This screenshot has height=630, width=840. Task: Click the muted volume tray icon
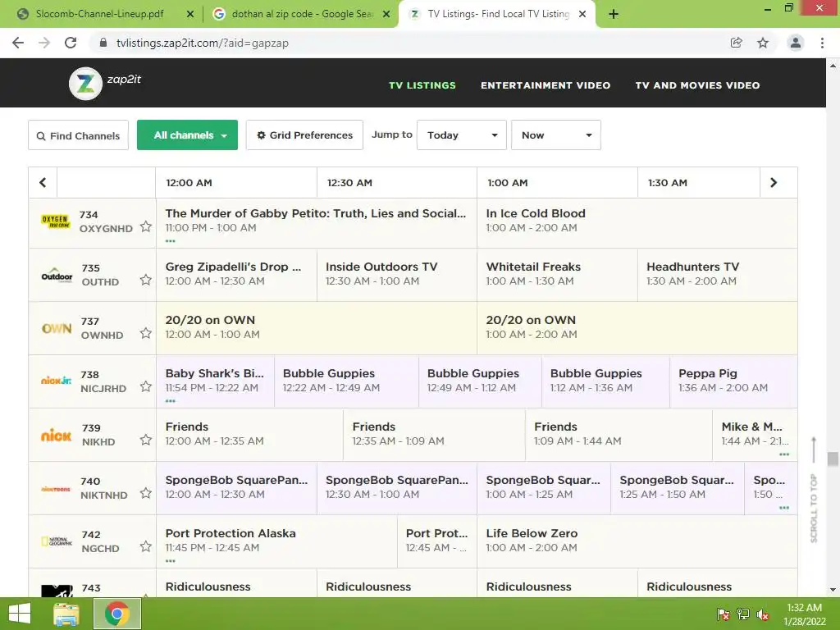click(763, 614)
